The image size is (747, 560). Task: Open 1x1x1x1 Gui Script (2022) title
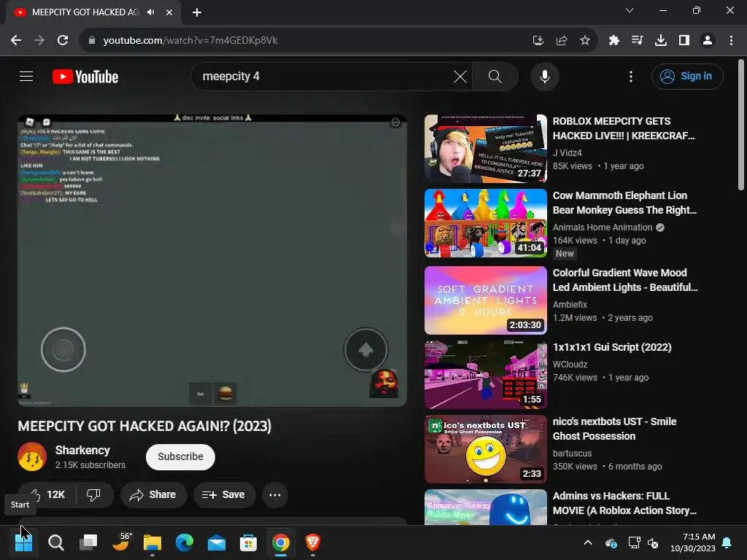pyautogui.click(x=612, y=347)
